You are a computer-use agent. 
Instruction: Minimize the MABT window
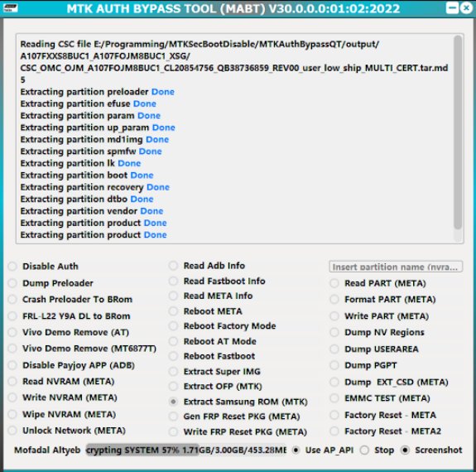click(452, 8)
